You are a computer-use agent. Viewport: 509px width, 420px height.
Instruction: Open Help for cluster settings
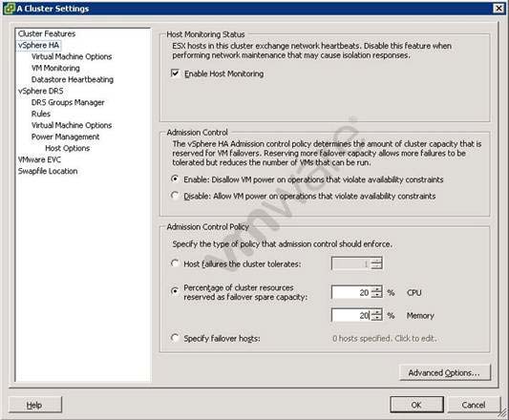(34, 405)
